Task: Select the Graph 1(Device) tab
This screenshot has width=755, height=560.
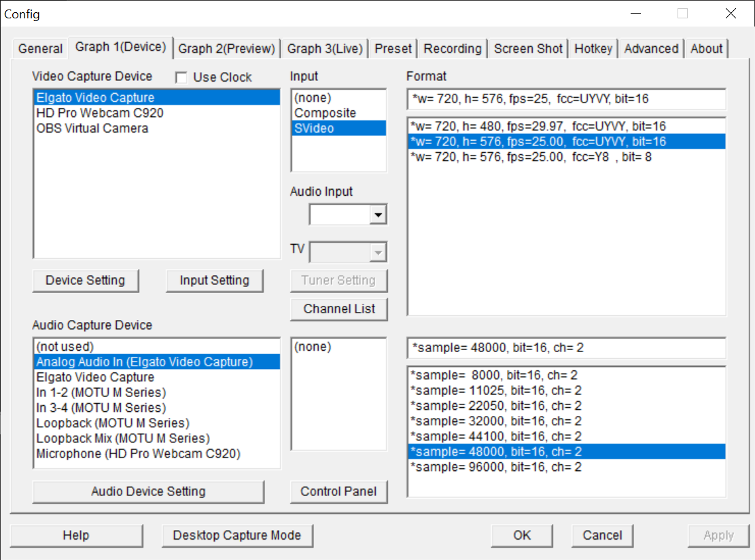Action: click(x=121, y=47)
